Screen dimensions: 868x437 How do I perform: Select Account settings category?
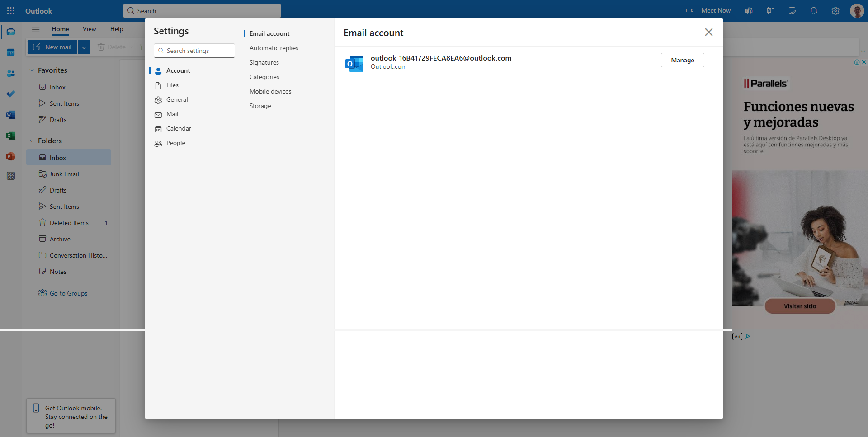194,70
